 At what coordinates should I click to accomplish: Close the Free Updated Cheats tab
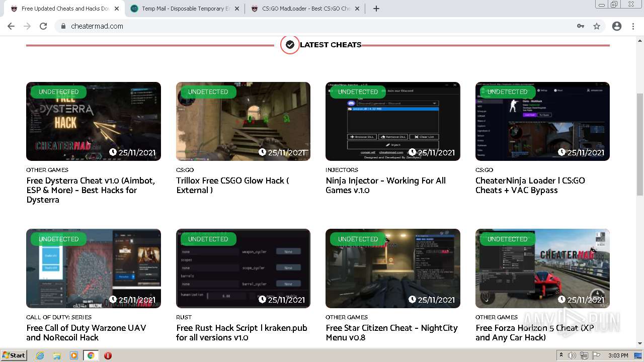[117, 9]
